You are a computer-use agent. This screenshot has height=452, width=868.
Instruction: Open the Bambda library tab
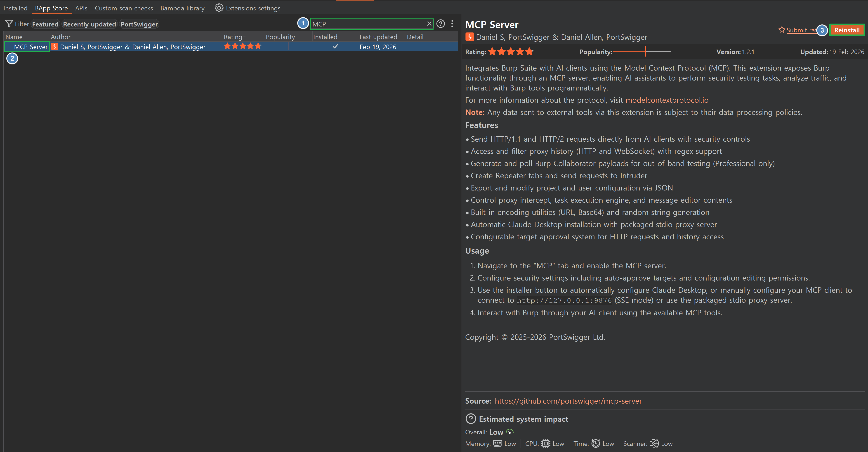pos(182,8)
